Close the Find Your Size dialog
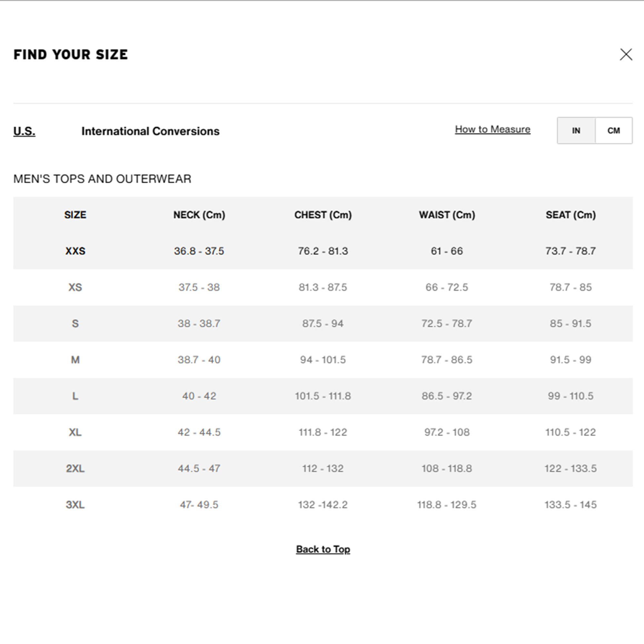 [x=626, y=54]
